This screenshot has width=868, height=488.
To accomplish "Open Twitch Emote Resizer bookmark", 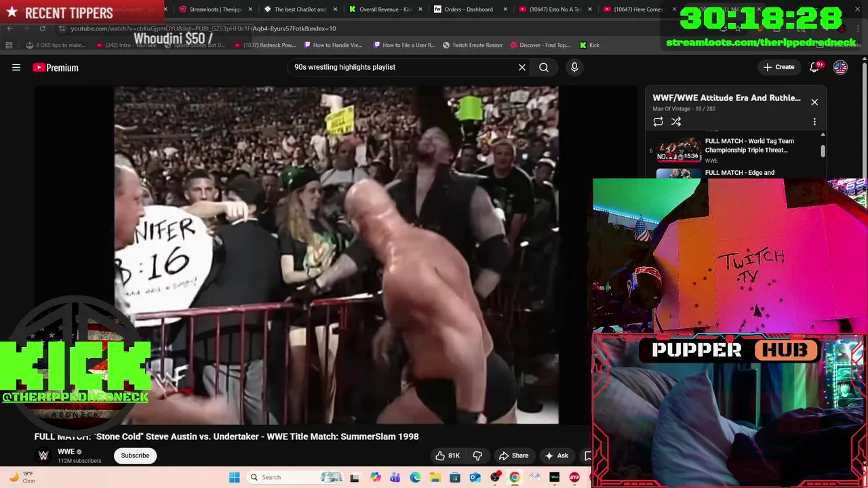I will coord(473,45).
